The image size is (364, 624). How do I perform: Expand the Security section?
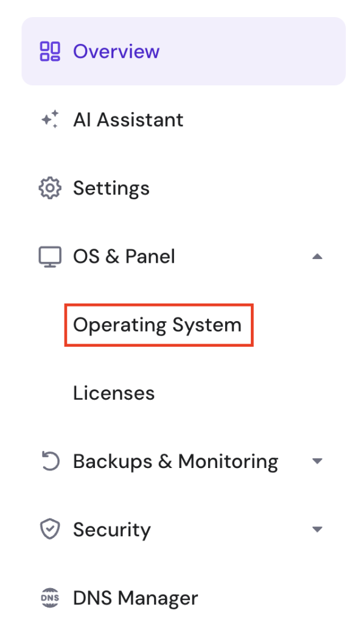(x=317, y=530)
